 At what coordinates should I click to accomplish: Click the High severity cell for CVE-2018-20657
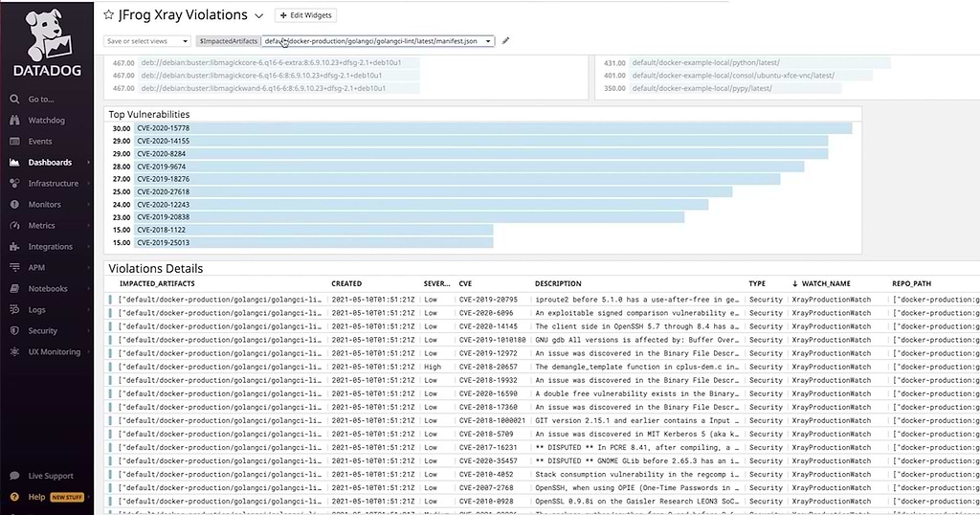tap(433, 367)
